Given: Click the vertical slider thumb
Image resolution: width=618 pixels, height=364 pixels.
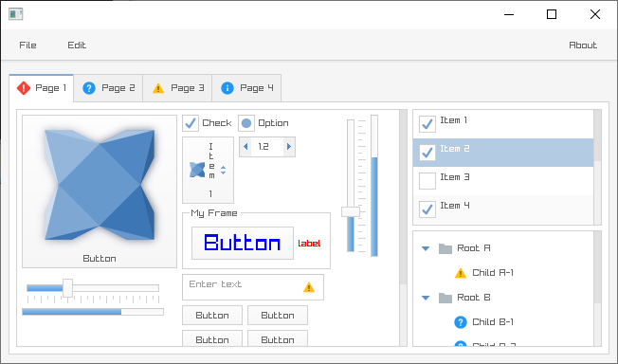Looking at the screenshot, I should point(351,211).
